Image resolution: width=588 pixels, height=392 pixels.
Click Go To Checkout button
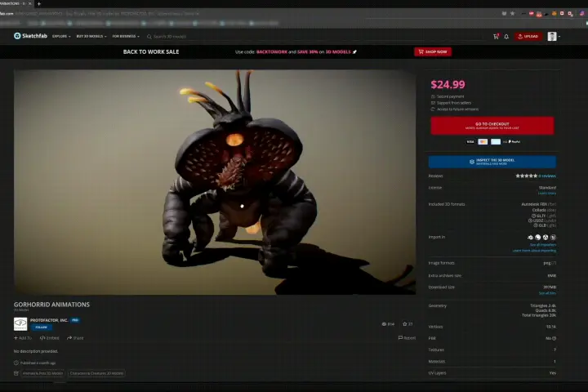[492, 126]
